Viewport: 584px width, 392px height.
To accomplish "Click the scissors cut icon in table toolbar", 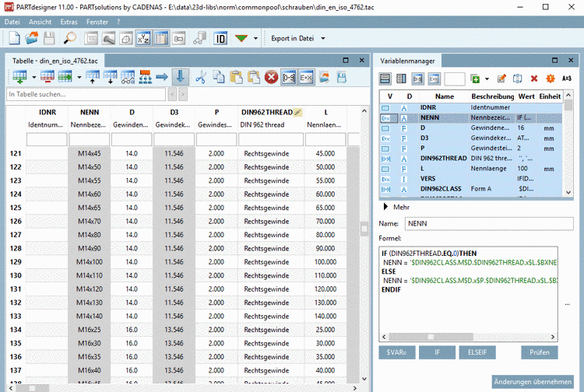I will (201, 76).
